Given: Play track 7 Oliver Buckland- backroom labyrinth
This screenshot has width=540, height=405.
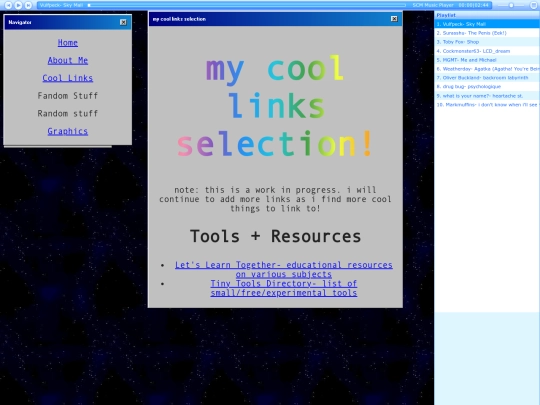Looking at the screenshot, I should [x=487, y=78].
